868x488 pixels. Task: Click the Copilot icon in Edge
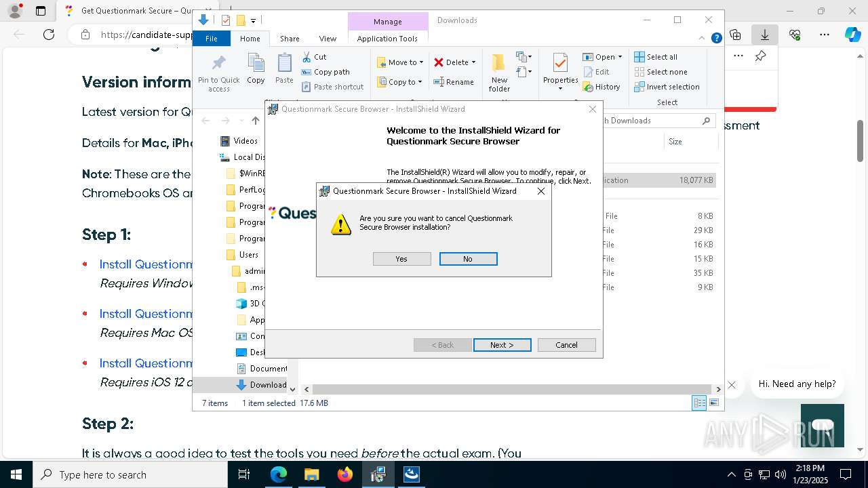pyautogui.click(x=852, y=35)
